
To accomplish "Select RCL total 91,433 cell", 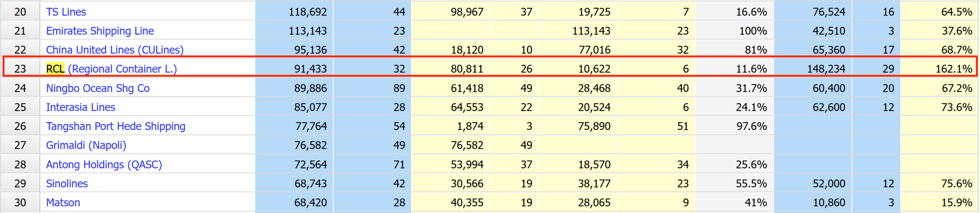I will [294, 69].
